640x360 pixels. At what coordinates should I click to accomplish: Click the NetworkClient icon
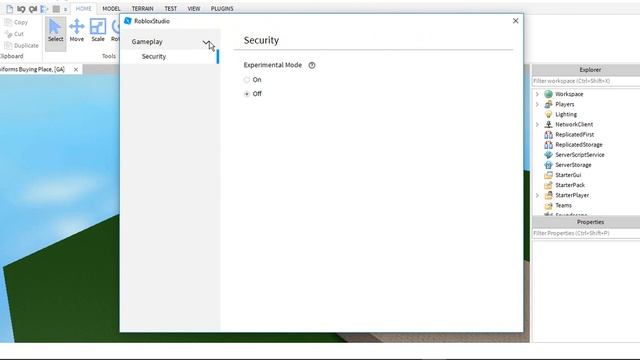548,124
